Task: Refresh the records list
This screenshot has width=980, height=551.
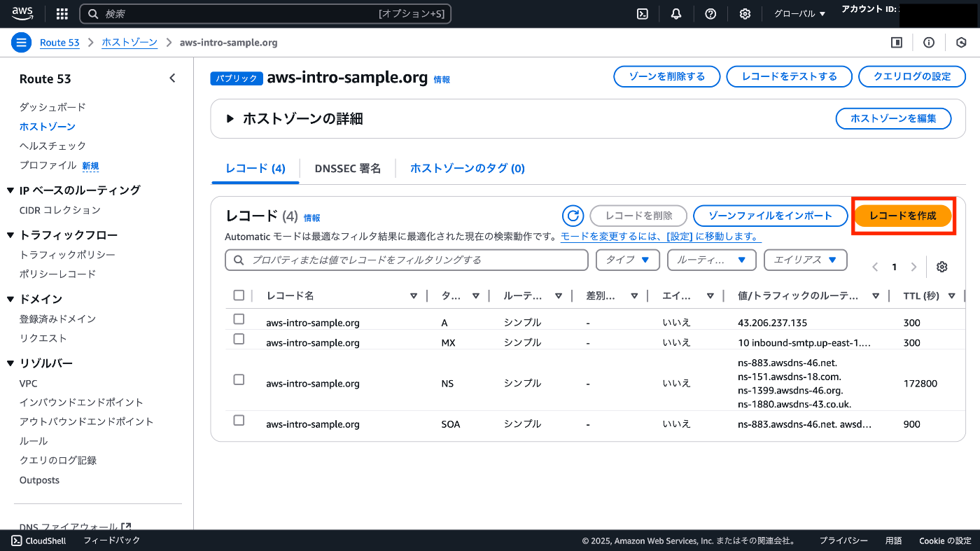Action: (573, 216)
